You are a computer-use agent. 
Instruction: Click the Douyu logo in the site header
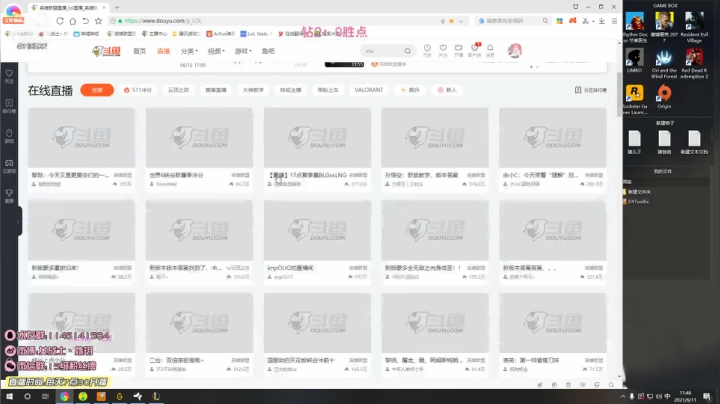coord(106,51)
